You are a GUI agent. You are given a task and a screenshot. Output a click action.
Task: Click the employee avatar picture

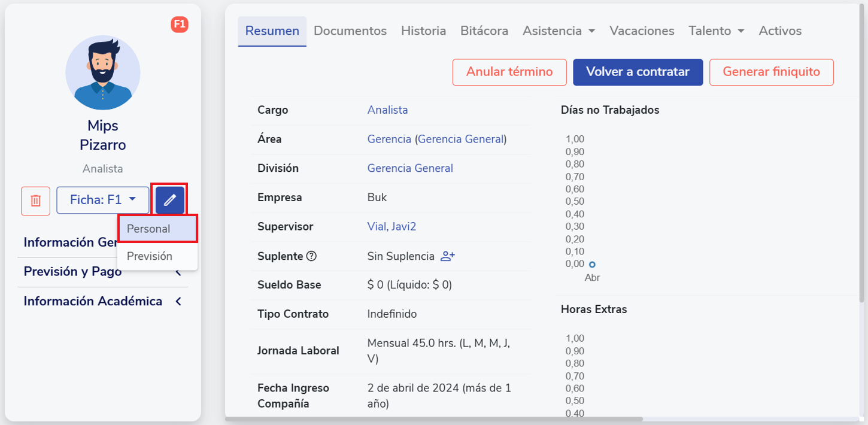[x=103, y=72]
